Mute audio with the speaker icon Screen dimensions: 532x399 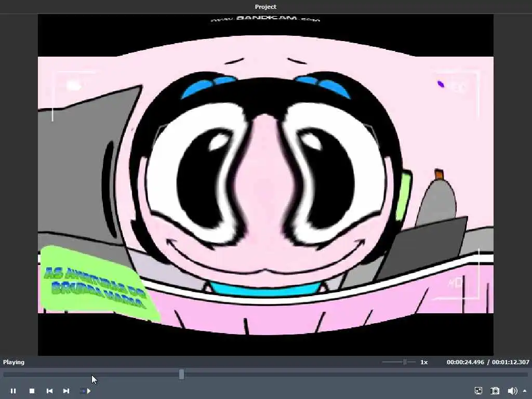click(512, 391)
